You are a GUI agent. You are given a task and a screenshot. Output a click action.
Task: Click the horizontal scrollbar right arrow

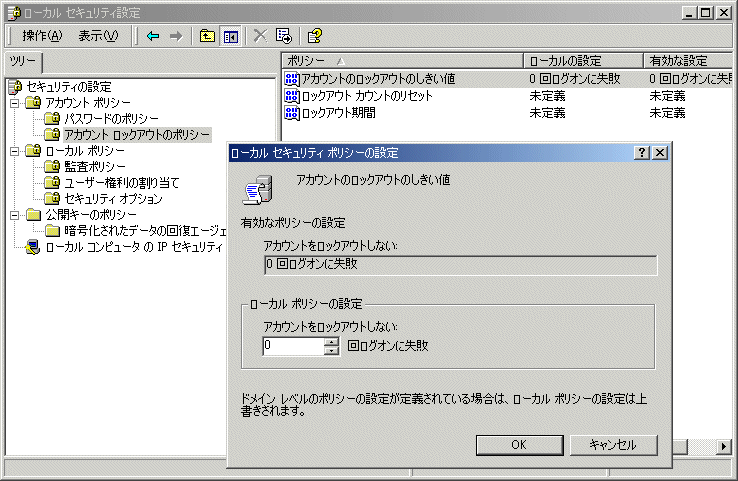pyautogui.click(x=724, y=446)
